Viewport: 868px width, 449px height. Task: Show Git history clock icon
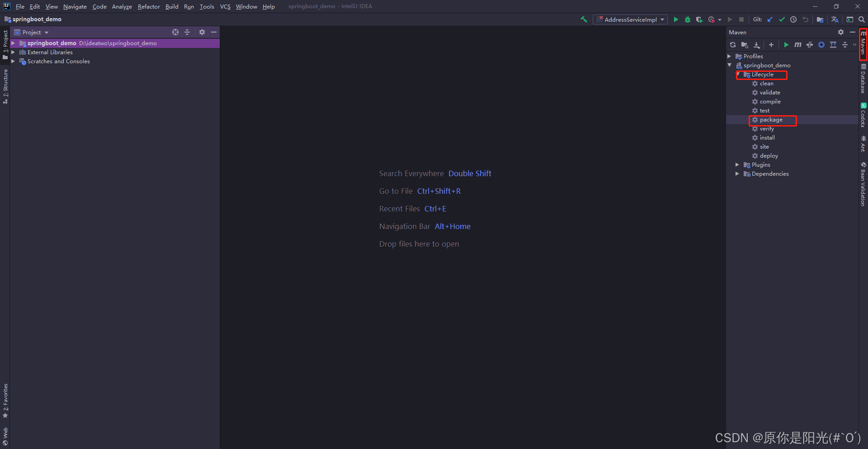pos(793,19)
